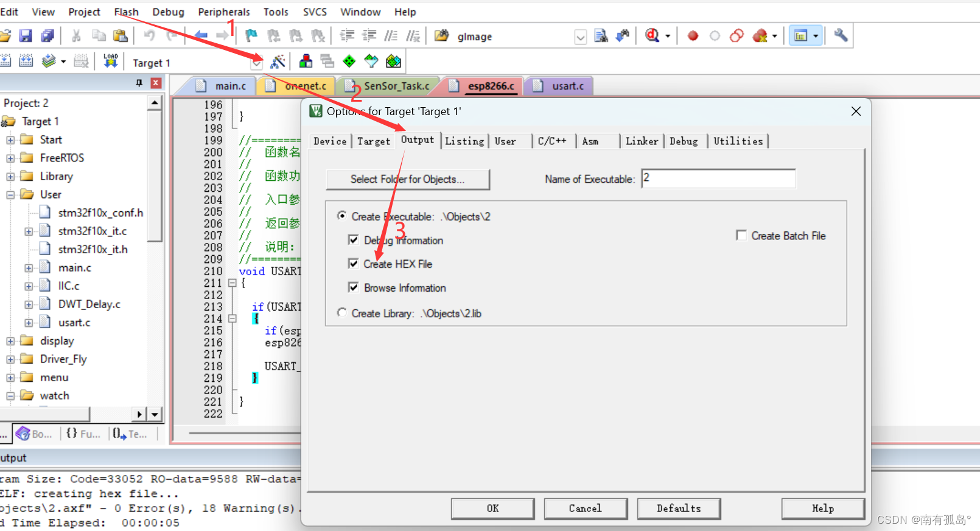Click the Download LOAD icon
Viewport: 980px width, 531px height.
(111, 61)
